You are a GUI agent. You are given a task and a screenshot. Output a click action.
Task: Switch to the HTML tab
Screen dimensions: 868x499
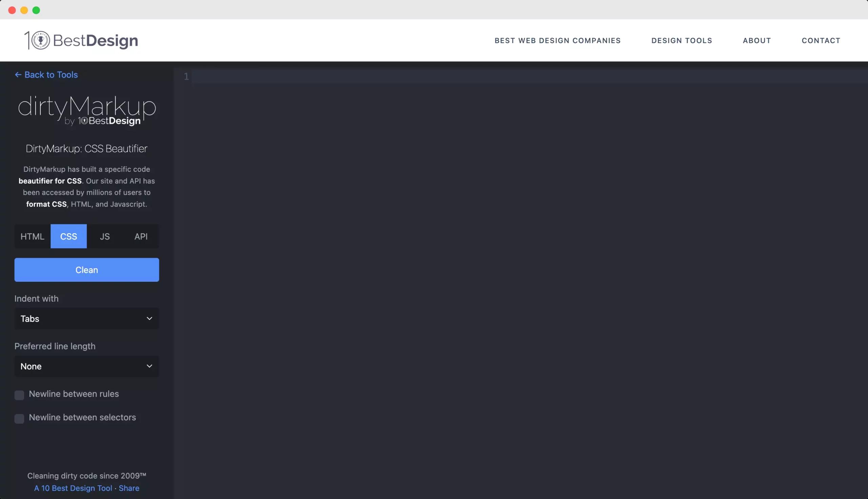pos(32,236)
